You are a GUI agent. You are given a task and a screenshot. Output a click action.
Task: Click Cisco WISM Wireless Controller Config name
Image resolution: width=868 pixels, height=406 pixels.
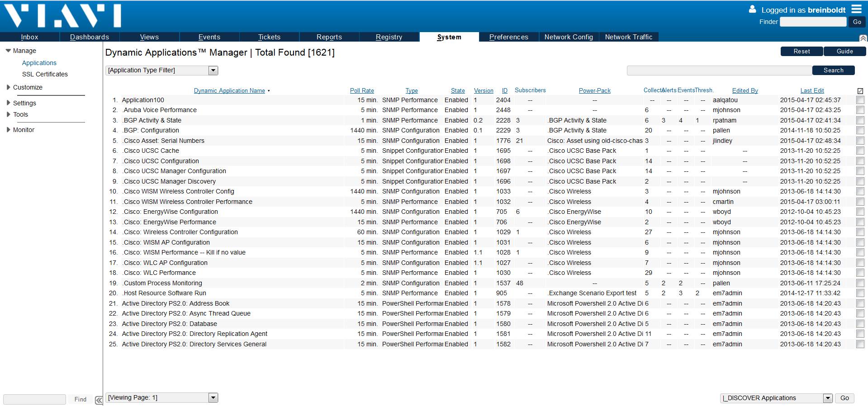pyautogui.click(x=178, y=191)
